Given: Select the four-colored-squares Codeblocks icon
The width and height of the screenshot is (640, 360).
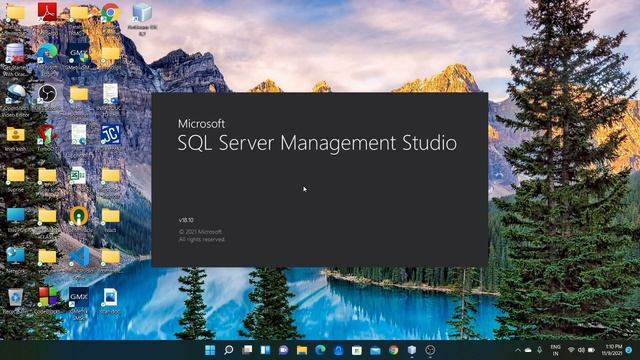Looking at the screenshot, I should [47, 297].
